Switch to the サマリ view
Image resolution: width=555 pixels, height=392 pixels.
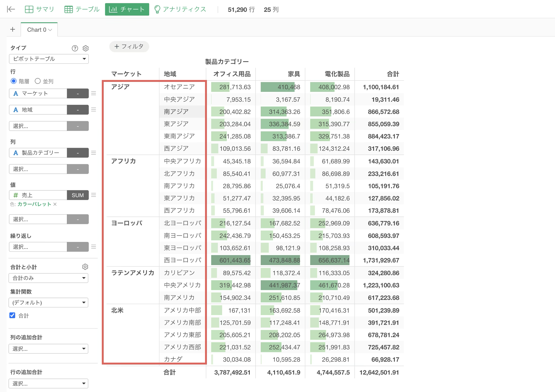(x=39, y=9)
